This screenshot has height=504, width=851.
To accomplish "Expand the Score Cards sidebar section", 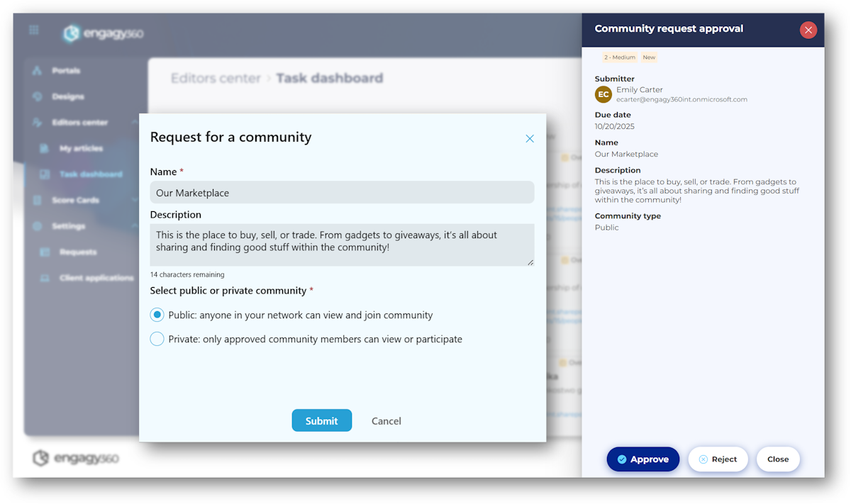I will tap(135, 201).
